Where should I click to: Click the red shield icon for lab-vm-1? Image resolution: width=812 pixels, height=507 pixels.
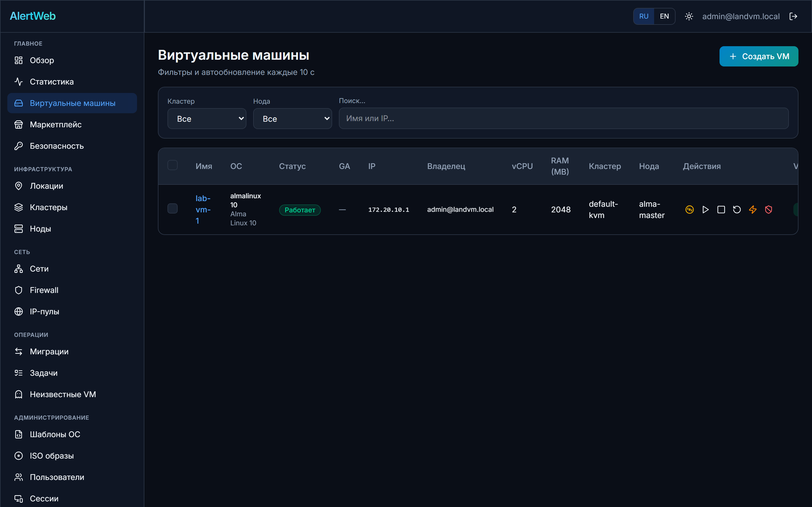tap(768, 210)
